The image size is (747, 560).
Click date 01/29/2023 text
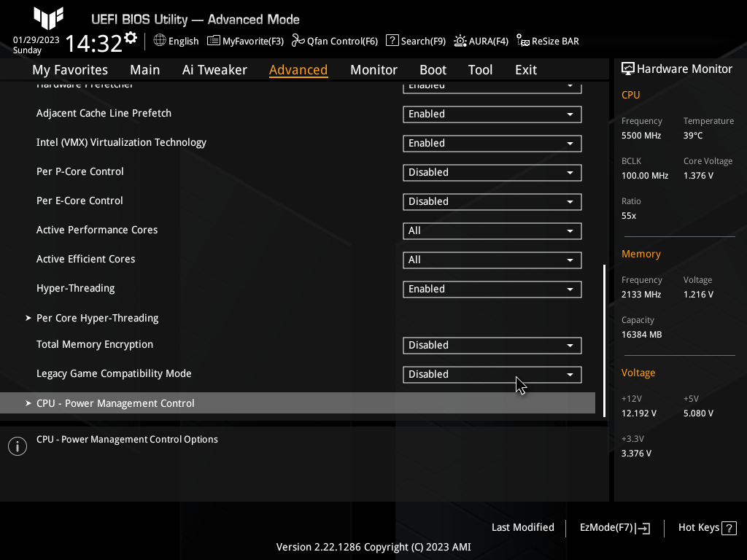point(36,40)
